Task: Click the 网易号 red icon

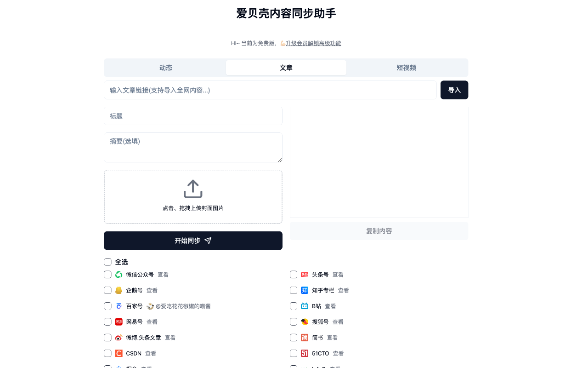Action: tap(119, 322)
